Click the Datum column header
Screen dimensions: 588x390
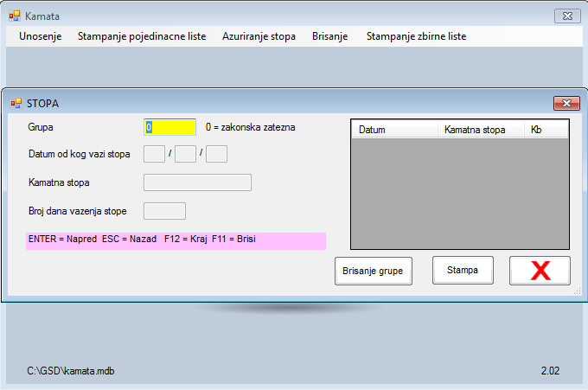pos(394,130)
